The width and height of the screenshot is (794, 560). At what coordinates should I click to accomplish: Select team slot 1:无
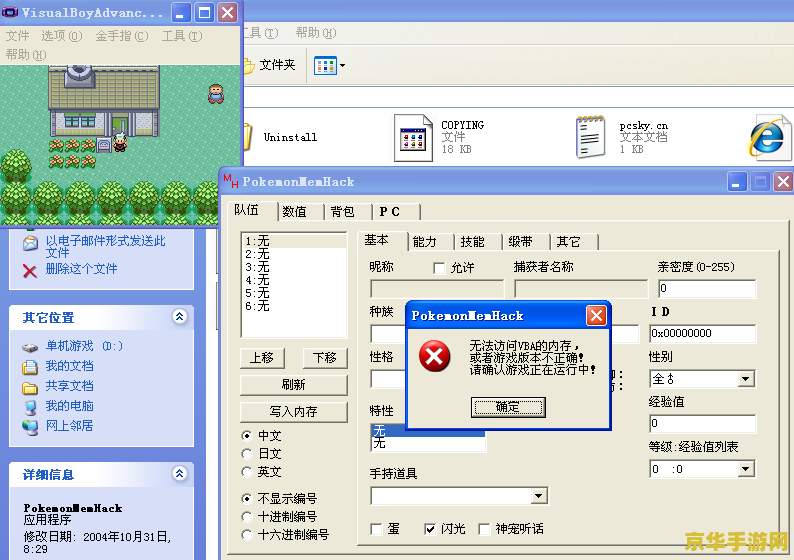click(294, 241)
